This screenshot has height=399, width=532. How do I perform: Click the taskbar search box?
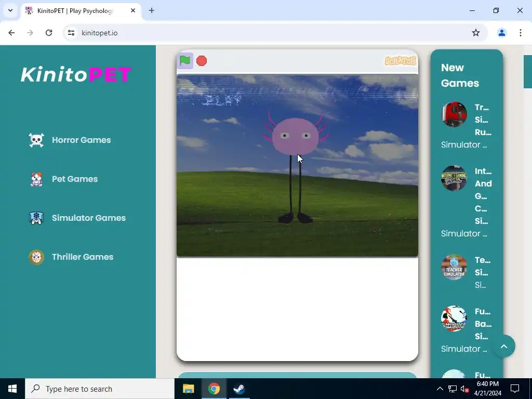(100, 389)
